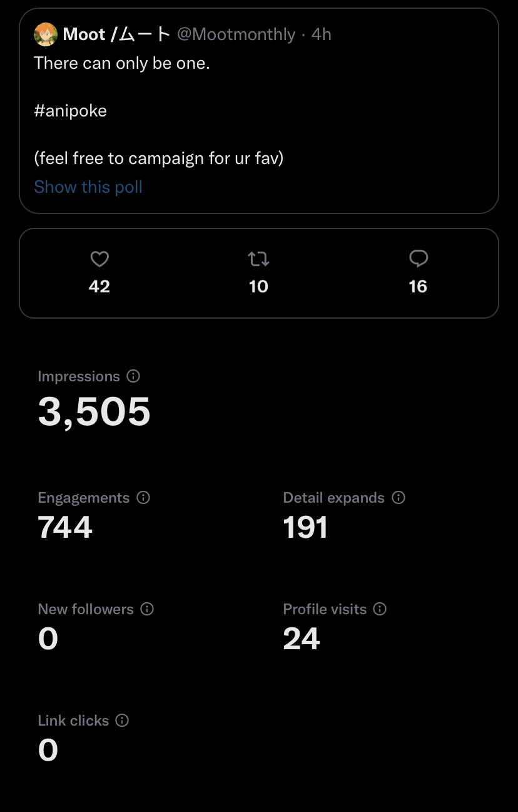Click the 10 retweets count
This screenshot has height=812, width=518.
tap(258, 287)
